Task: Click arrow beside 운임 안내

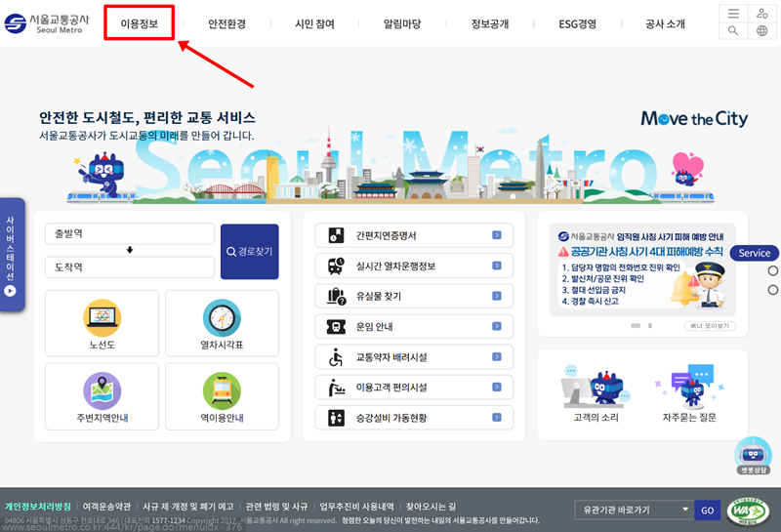Action: point(497,326)
